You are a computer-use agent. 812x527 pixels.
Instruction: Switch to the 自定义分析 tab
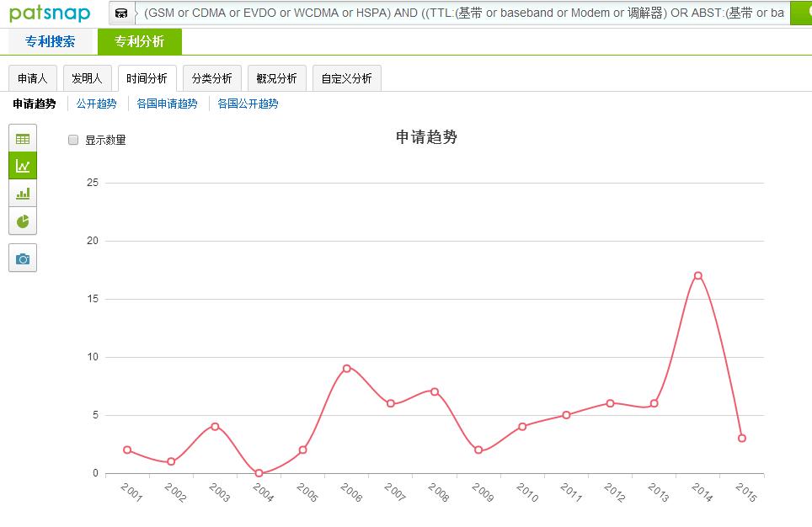click(347, 78)
